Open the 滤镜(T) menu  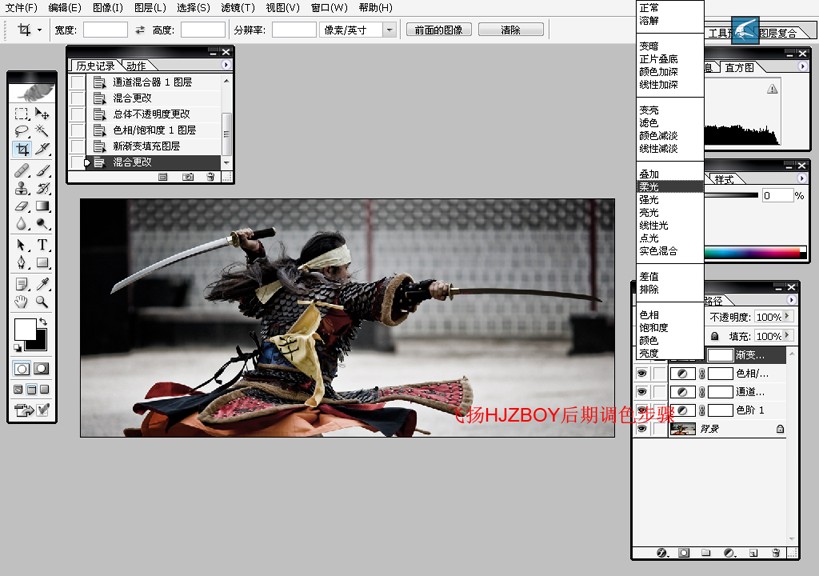coord(238,8)
